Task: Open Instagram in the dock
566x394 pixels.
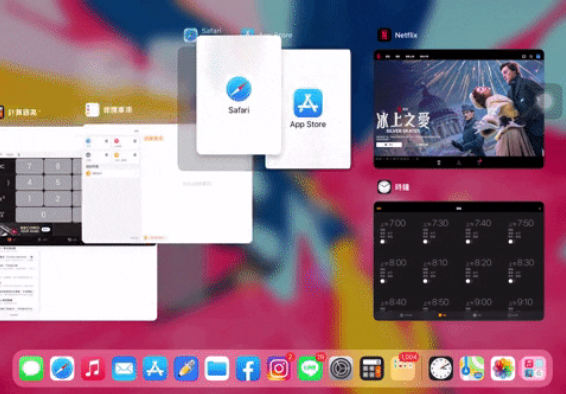Action: pyautogui.click(x=279, y=368)
